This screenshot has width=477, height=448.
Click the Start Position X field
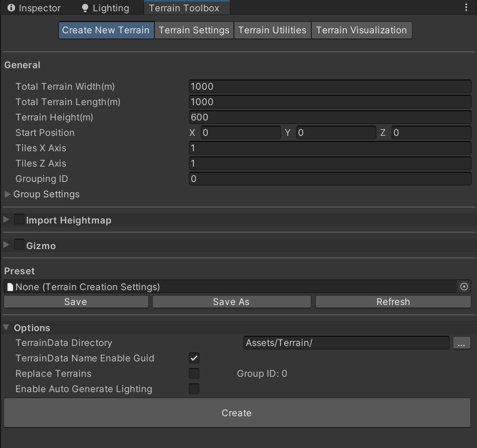(x=241, y=133)
